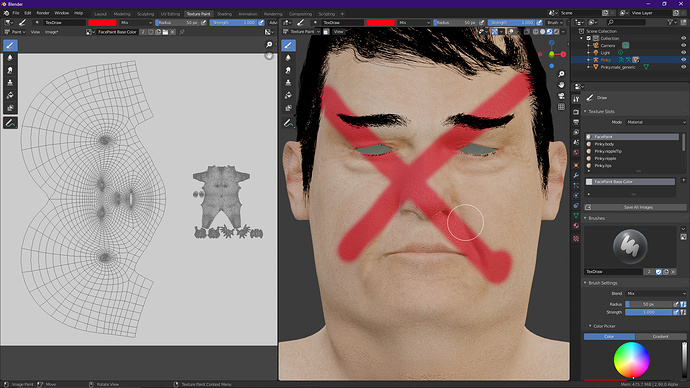Hide the Collection in the outliner

[683, 38]
